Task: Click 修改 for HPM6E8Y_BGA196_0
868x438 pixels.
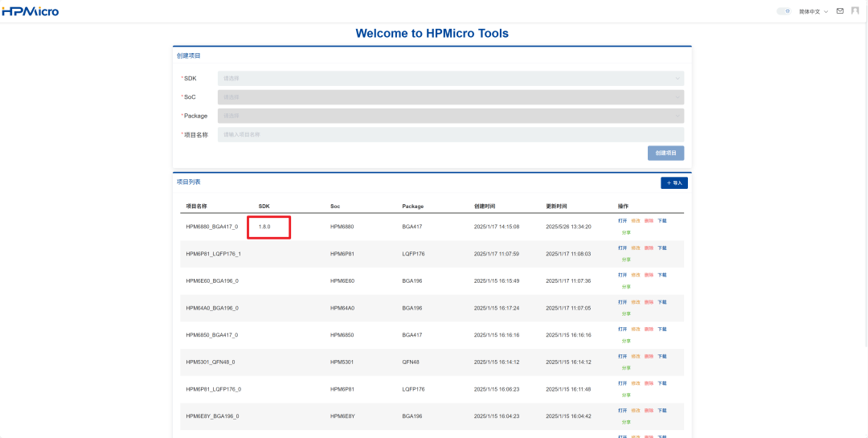Action: 636,411
